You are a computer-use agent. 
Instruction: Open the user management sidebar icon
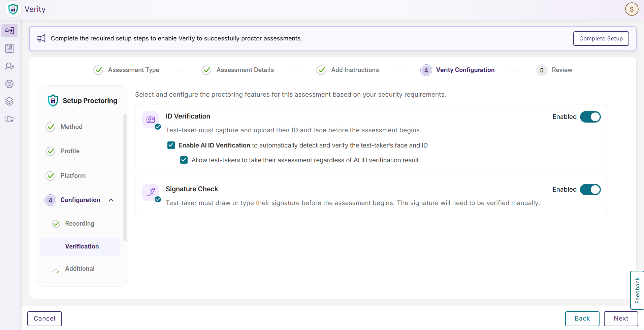[9, 66]
